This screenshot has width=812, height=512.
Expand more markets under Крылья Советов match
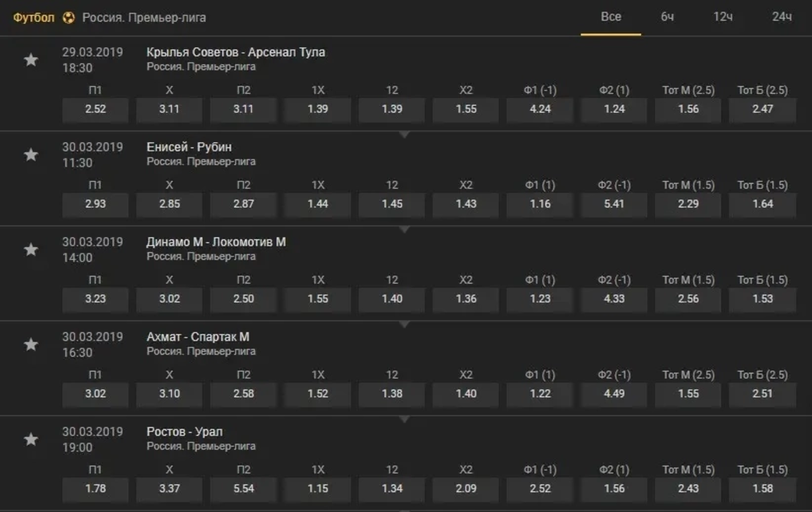404,135
